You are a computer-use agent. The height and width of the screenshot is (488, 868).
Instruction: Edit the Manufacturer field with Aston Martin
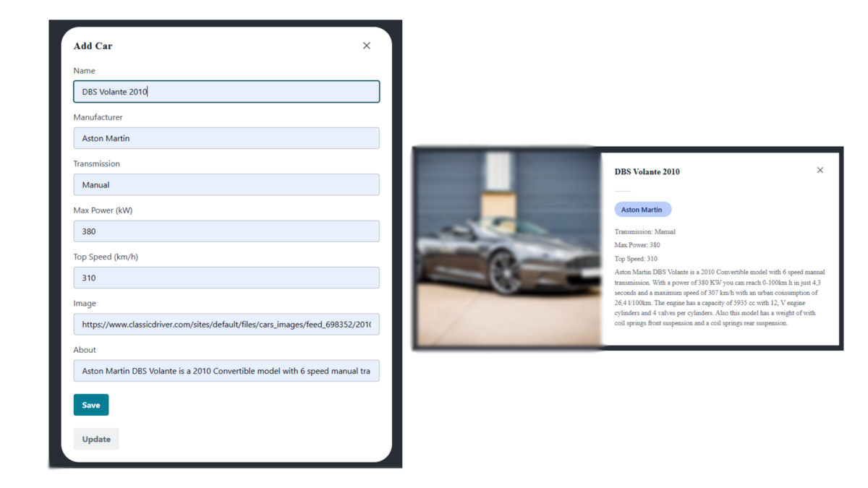pyautogui.click(x=226, y=138)
